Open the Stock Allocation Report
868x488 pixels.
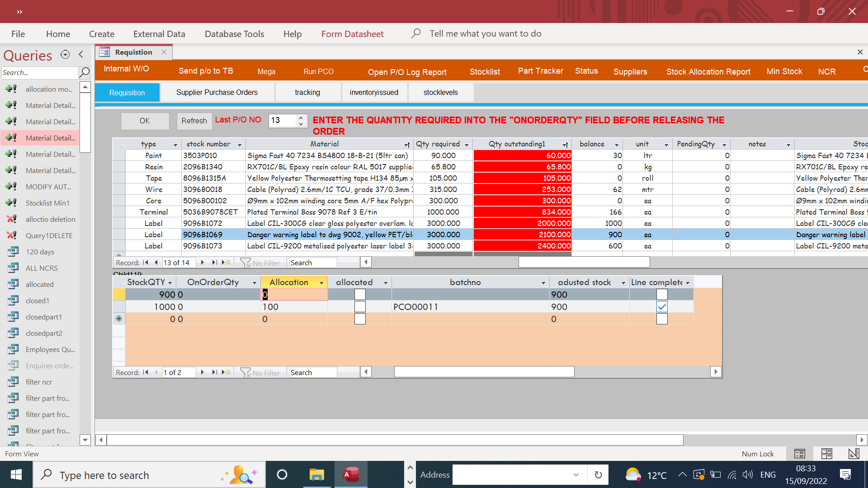pyautogui.click(x=708, y=71)
